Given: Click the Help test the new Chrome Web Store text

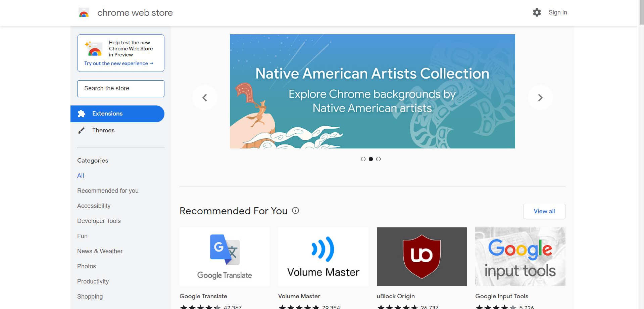Looking at the screenshot, I should (x=131, y=49).
